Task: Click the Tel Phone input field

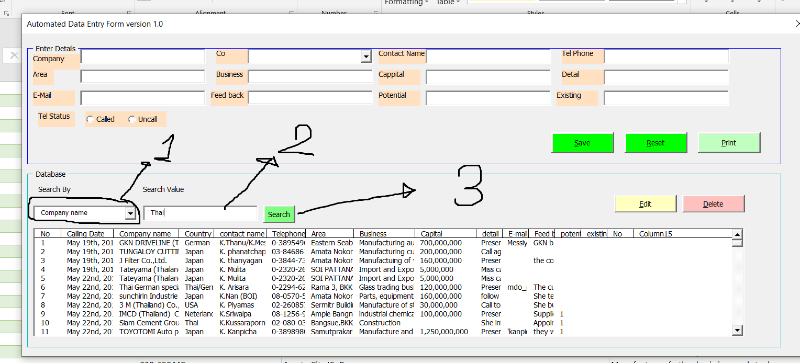Action: coord(666,57)
